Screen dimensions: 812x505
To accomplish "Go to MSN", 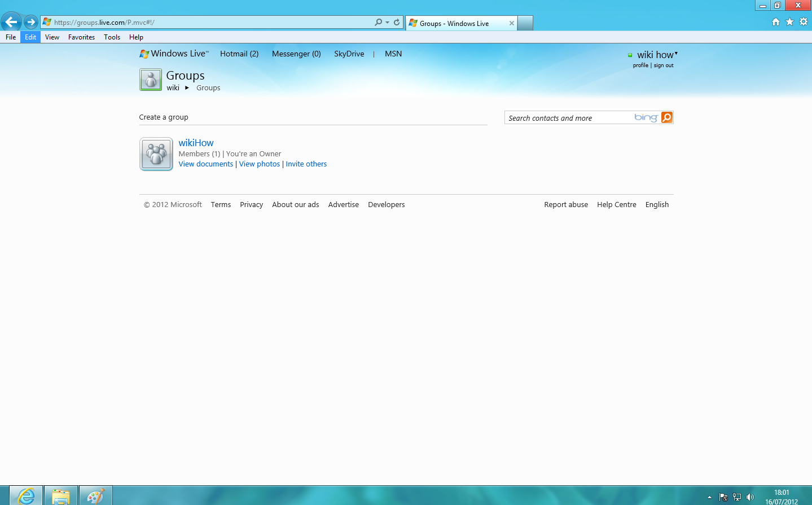I will [x=393, y=54].
